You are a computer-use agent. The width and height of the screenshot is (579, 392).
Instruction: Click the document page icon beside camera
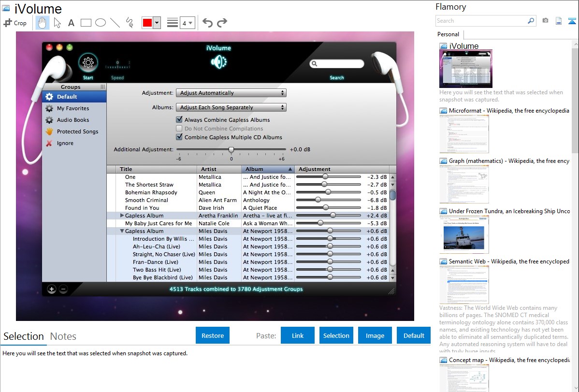559,21
